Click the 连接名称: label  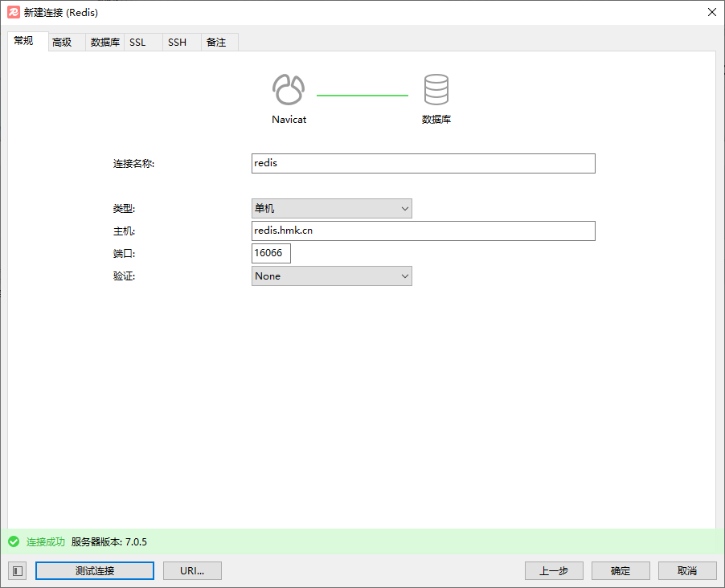click(133, 164)
